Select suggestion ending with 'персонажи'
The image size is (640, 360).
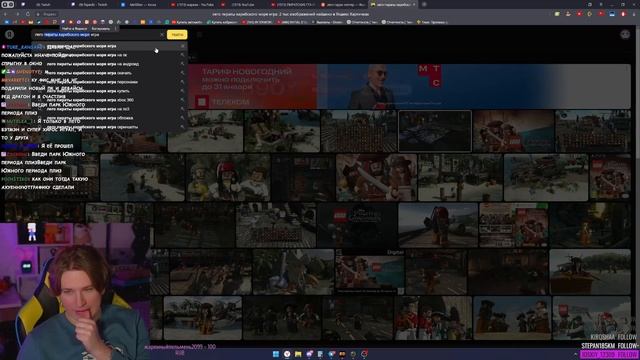click(109, 82)
